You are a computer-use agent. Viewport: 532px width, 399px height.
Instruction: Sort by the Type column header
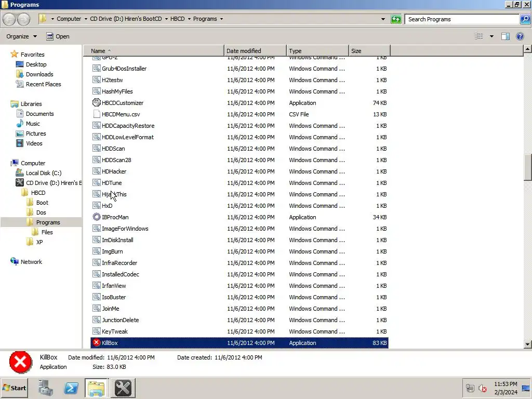(317, 51)
